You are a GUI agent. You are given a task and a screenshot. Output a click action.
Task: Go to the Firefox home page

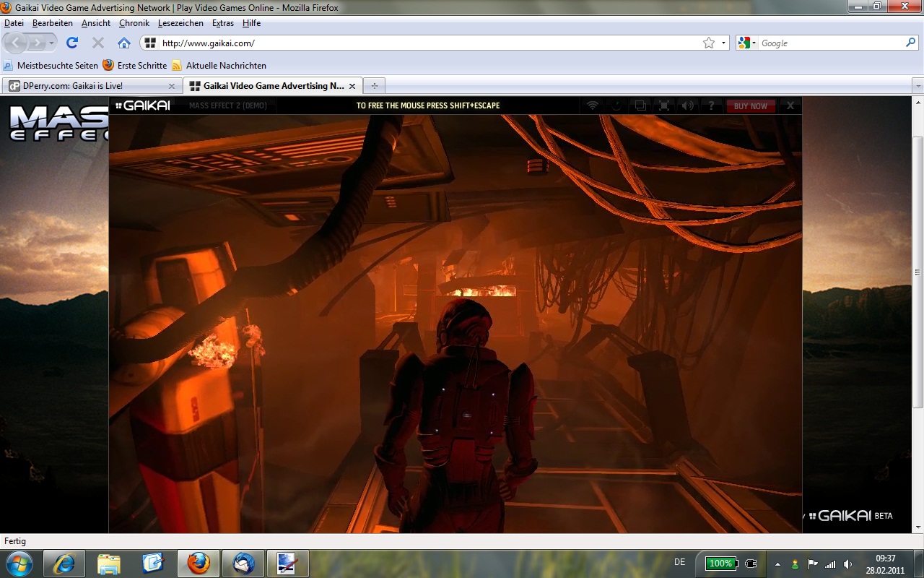point(123,42)
